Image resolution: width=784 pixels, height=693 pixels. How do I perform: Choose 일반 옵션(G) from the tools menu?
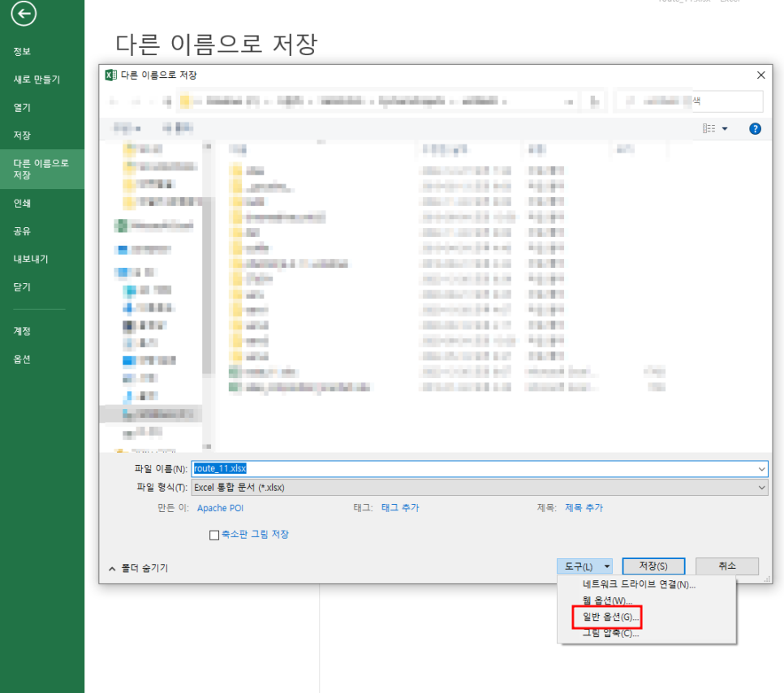[610, 617]
